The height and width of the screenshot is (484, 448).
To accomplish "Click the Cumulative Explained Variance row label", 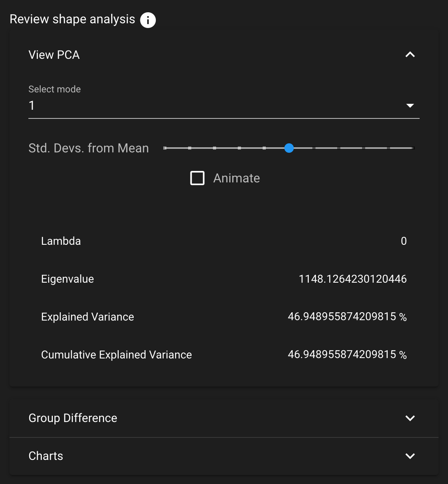I will (116, 355).
